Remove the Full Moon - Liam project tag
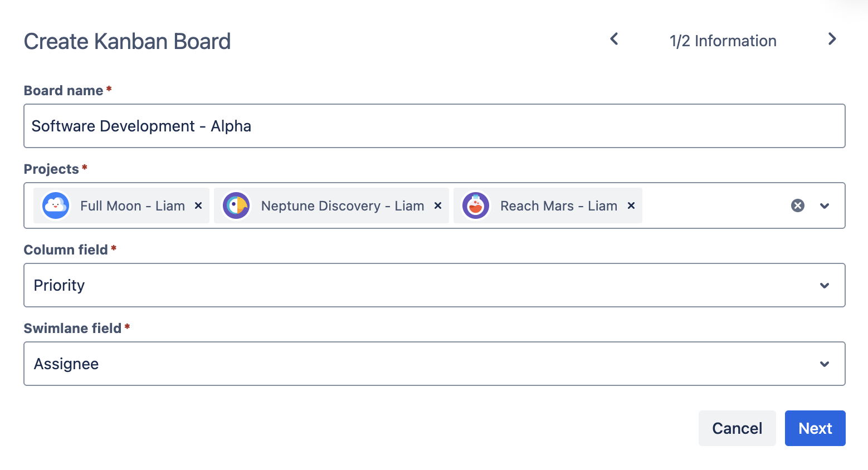Viewport: 868px width, 470px height. click(198, 205)
